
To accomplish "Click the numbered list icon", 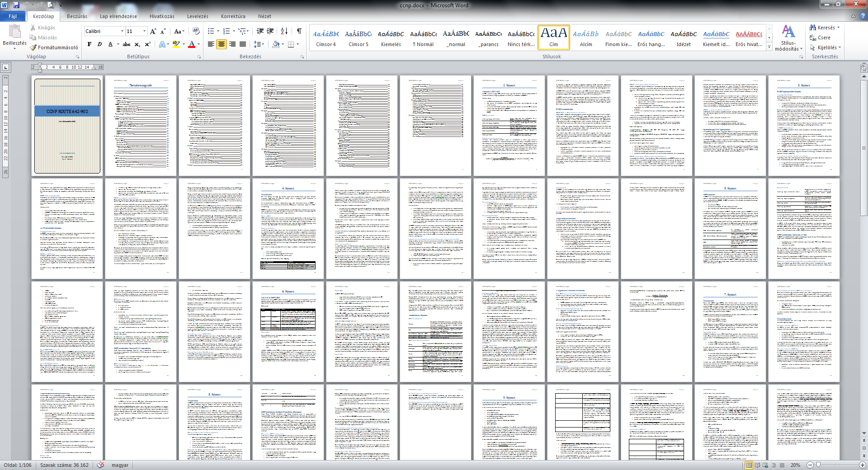I will click(226, 31).
